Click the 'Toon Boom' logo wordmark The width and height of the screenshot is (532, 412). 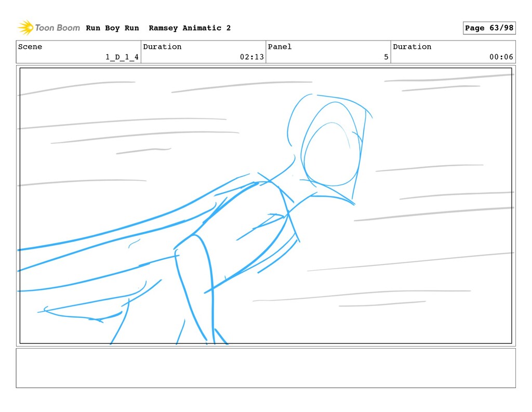[57, 28]
